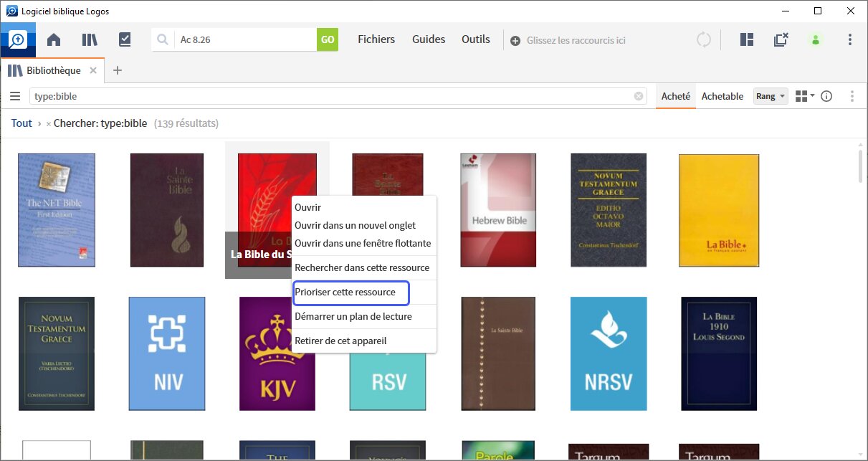Focus the reference box showing Ac 8.26
The image size is (868, 461).
245,40
